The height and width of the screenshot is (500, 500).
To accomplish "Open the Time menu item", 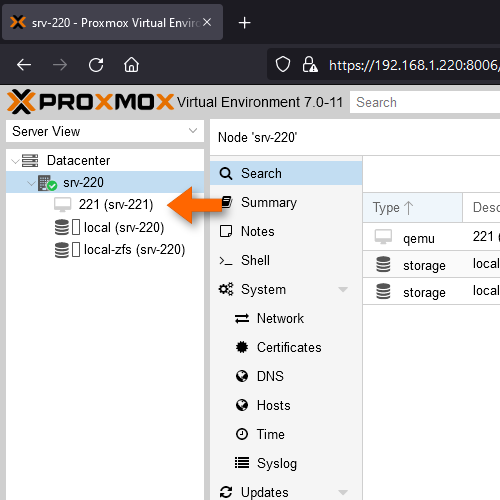I will point(286,434).
